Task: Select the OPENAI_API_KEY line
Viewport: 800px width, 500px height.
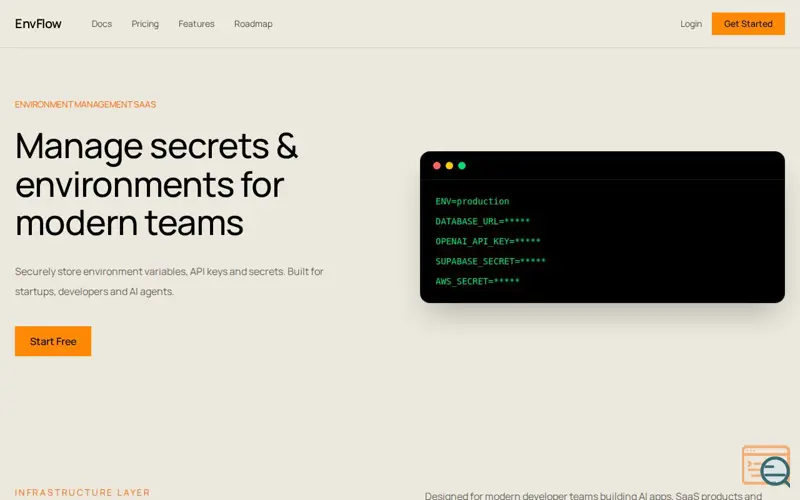Action: tap(488, 241)
